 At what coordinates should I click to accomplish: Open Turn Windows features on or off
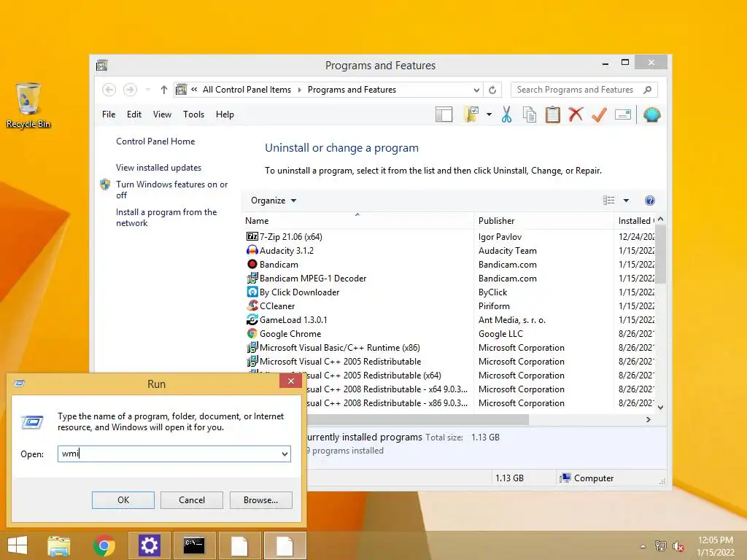tap(172, 190)
